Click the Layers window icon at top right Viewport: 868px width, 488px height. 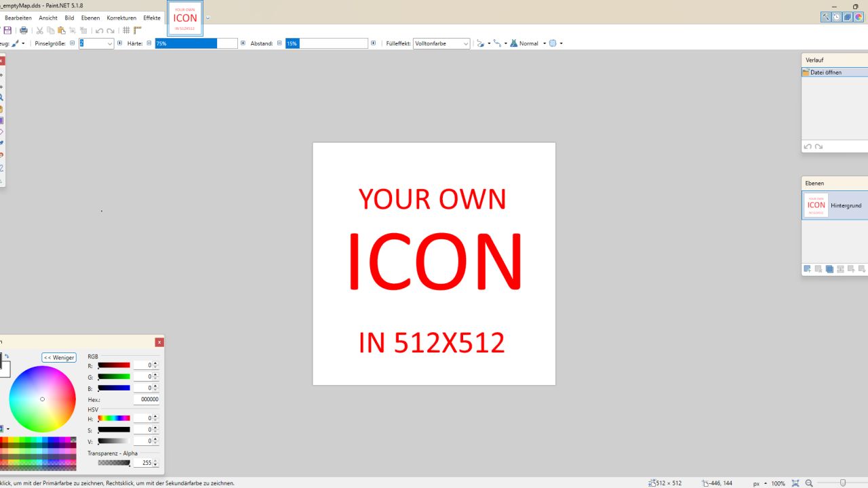848,18
